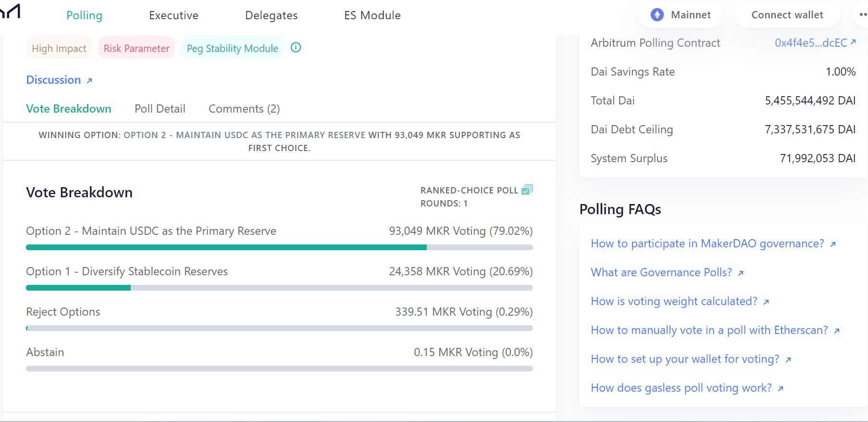Select the Risk Parameter tag
The width and height of the screenshot is (868, 422).
(x=136, y=48)
